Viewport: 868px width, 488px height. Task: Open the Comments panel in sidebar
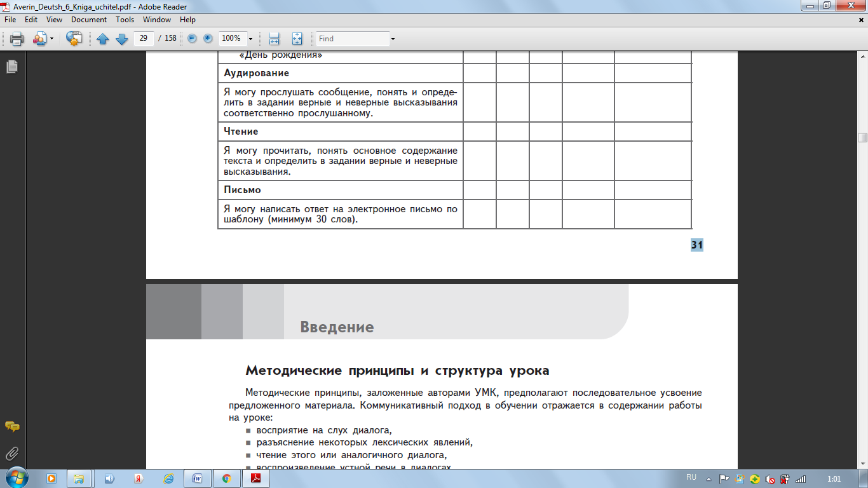(11, 426)
